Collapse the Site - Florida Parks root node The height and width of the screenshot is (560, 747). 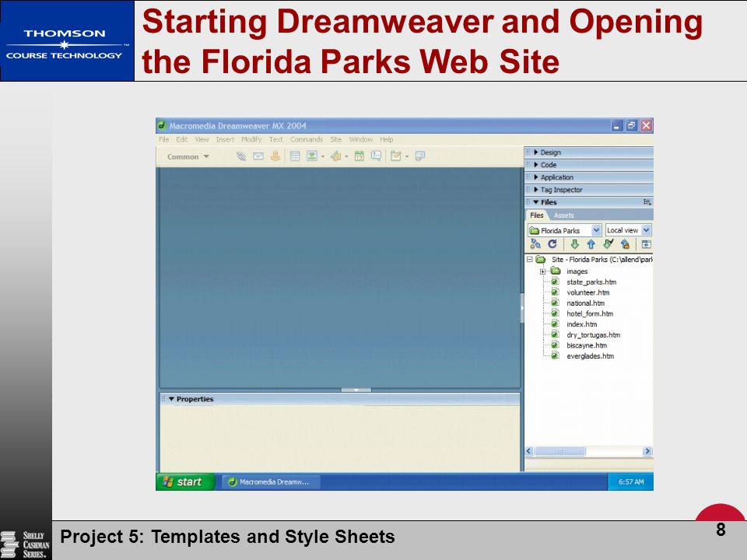[x=530, y=260]
